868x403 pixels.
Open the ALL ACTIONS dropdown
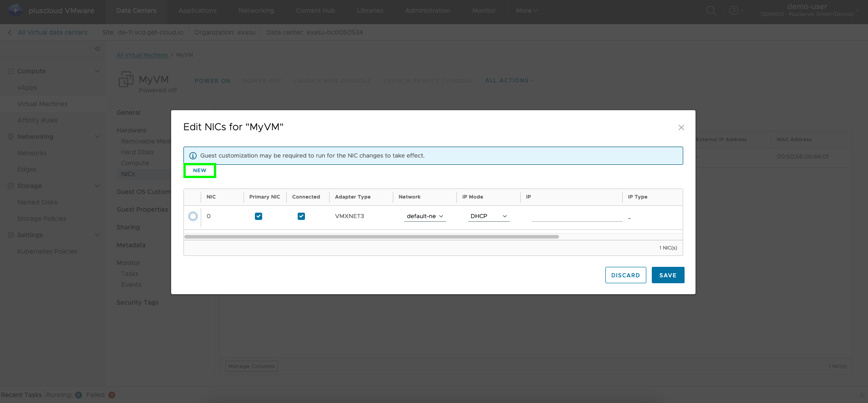tap(509, 81)
